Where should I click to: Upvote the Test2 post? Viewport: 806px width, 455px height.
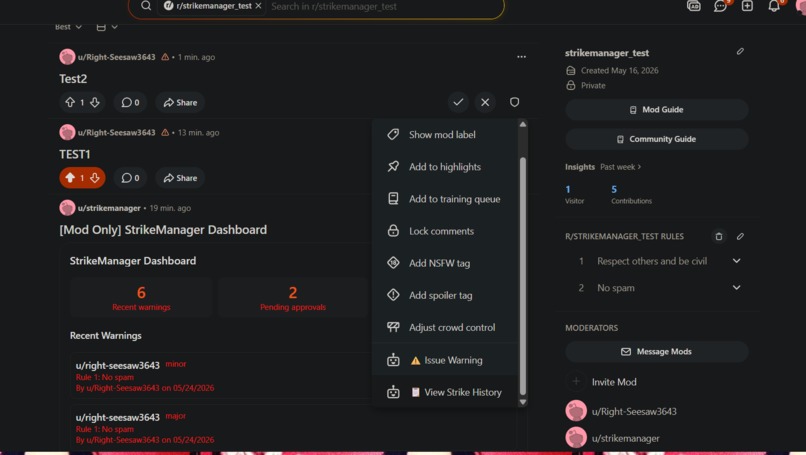pos(70,102)
